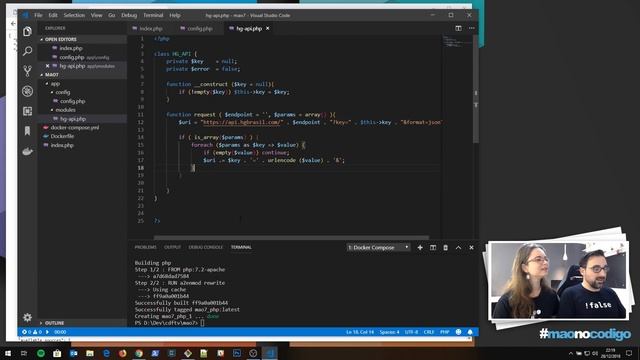Open the Search view in activity bar
640x360 pixels.
[27, 51]
